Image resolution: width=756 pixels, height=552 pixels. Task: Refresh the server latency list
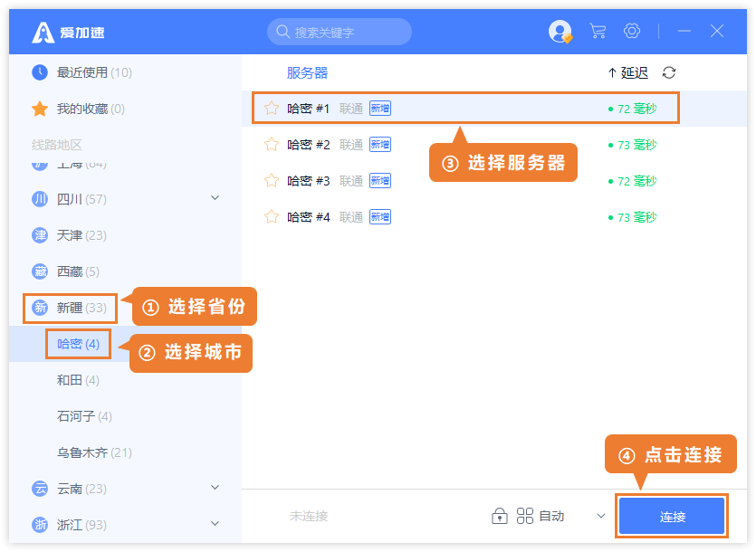click(669, 72)
